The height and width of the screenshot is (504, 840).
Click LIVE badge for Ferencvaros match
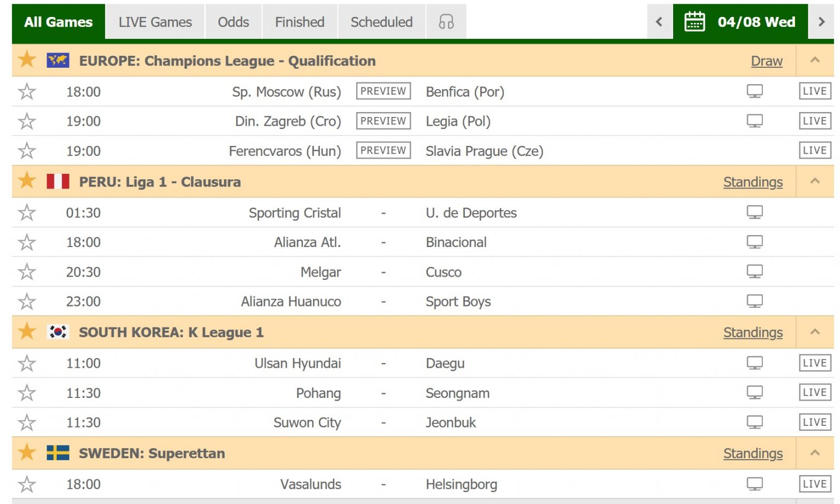[x=815, y=150]
